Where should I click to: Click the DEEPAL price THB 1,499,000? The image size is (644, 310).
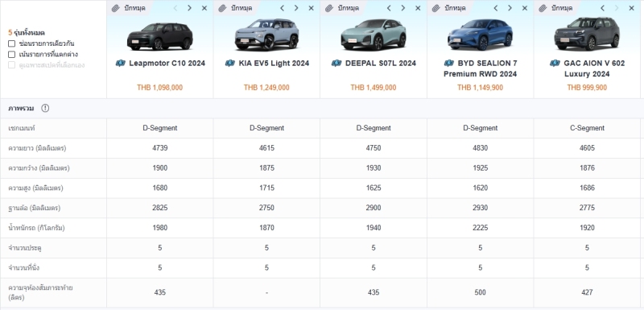374,88
